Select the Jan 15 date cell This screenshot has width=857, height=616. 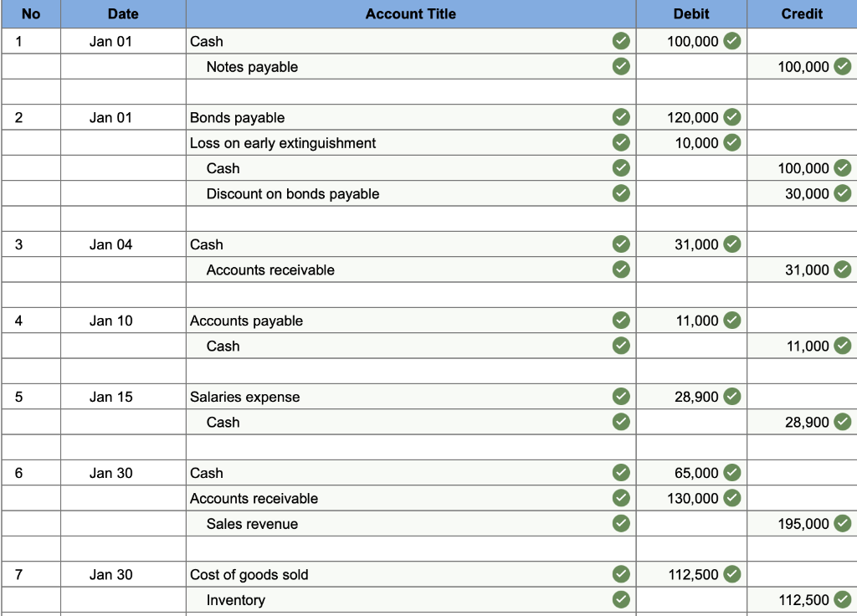(122, 397)
